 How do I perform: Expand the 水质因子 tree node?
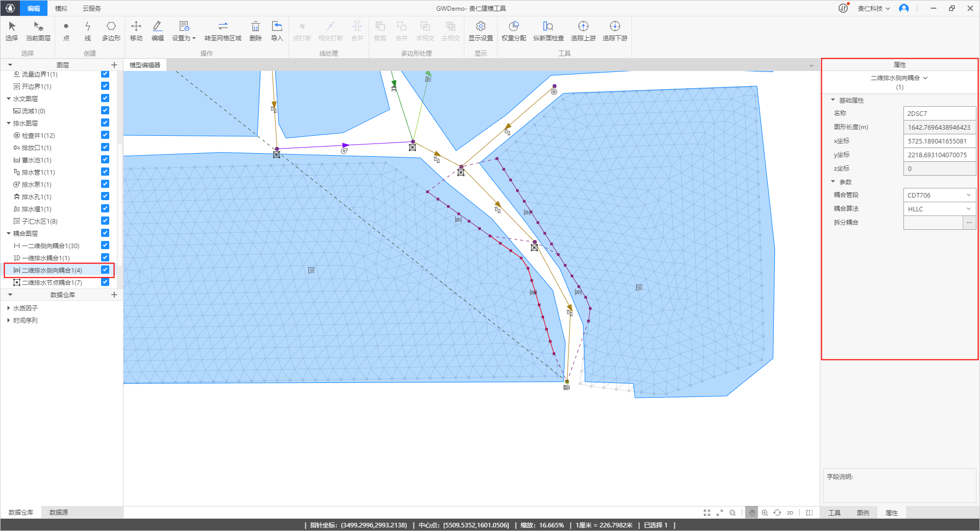[9, 308]
